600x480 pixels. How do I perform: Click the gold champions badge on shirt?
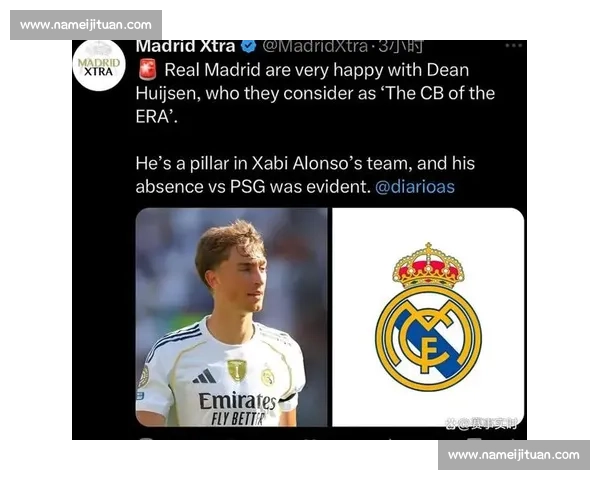(x=236, y=369)
